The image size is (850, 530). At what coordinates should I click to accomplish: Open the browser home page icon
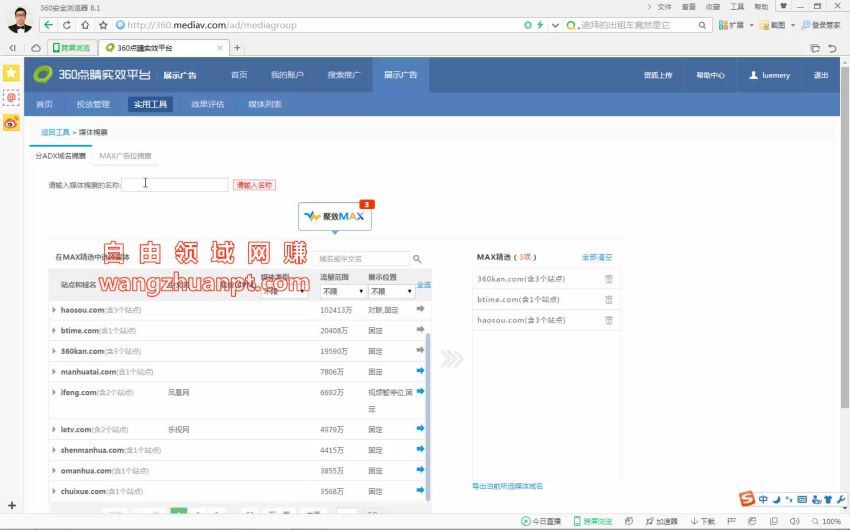coord(85,25)
